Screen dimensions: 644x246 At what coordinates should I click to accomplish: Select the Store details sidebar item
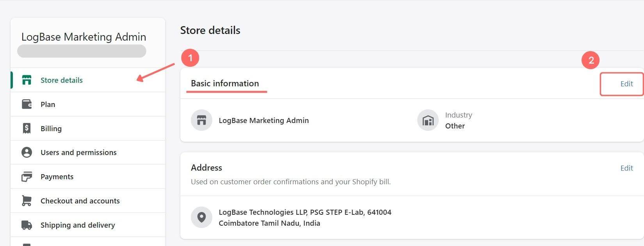[x=88, y=80]
